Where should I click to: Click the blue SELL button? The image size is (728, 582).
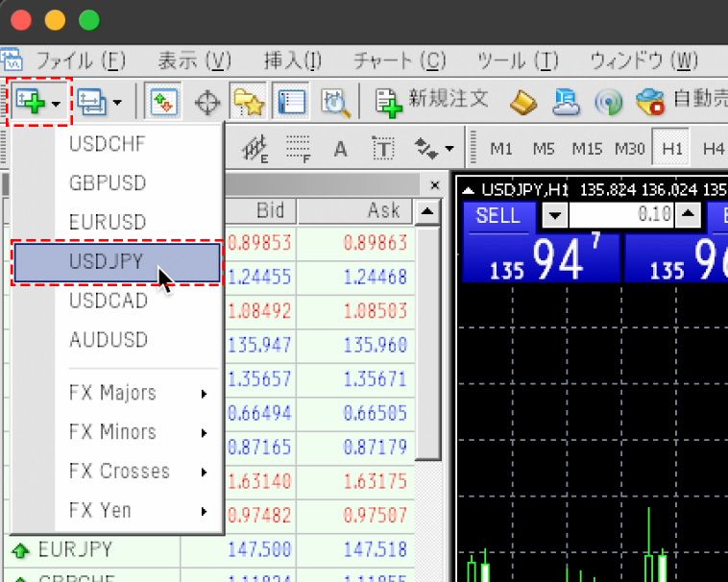[497, 215]
